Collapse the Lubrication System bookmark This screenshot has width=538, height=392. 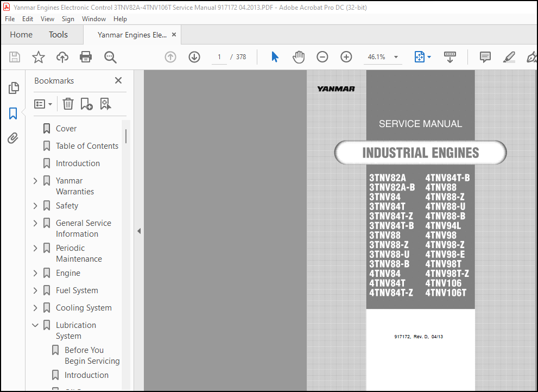point(35,325)
